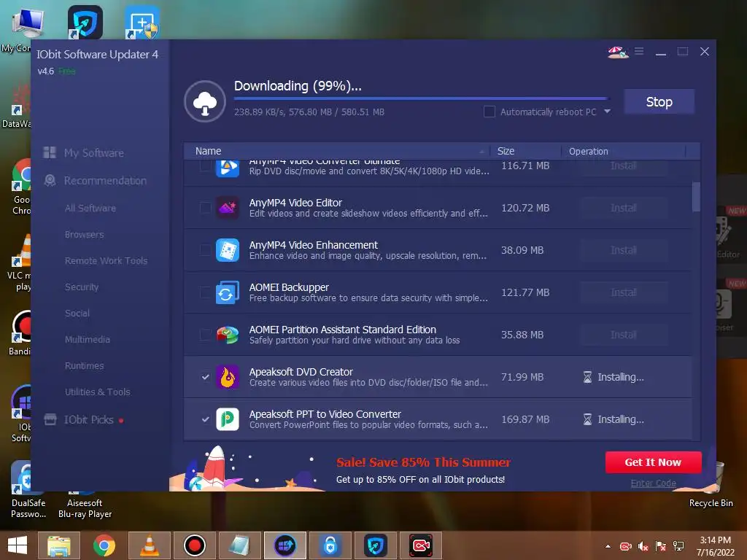The height and width of the screenshot is (560, 747).
Task: Open DualSafe Password Manager taskbar icon
Action: [330, 545]
